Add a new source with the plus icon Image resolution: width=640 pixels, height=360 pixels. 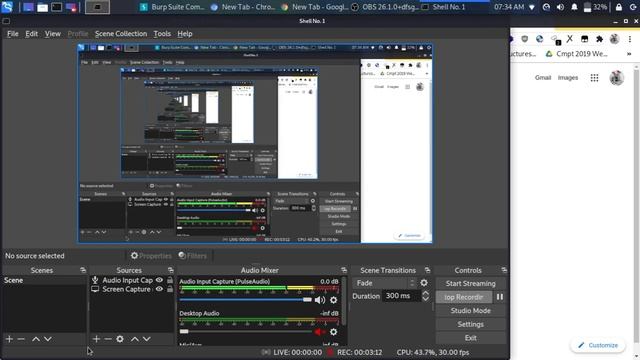[x=96, y=339]
